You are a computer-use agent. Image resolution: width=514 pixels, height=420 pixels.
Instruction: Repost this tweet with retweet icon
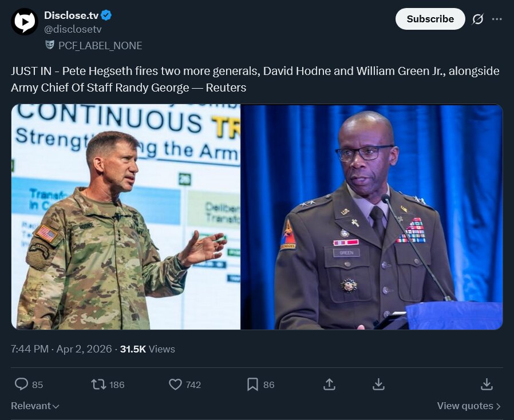click(98, 385)
